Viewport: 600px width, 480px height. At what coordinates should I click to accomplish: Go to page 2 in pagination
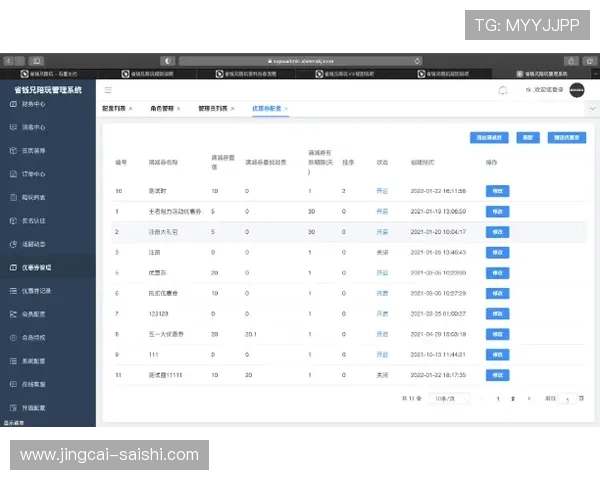(x=513, y=399)
